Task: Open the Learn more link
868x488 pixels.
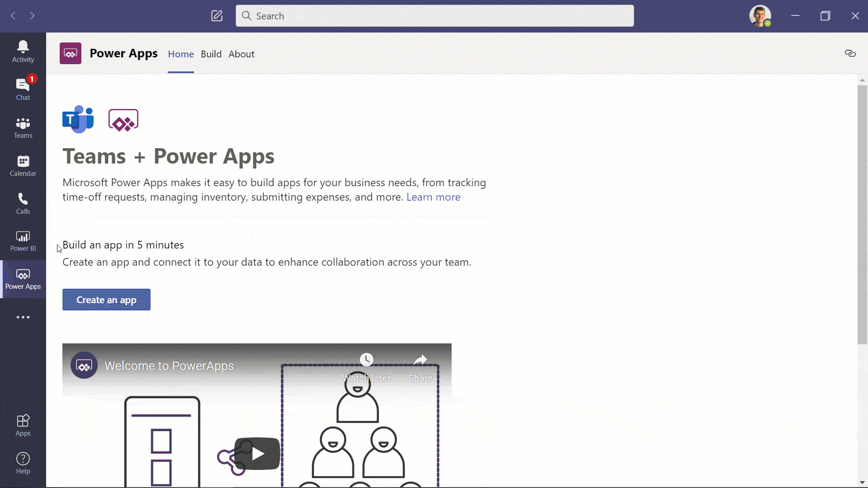Action: click(x=433, y=197)
